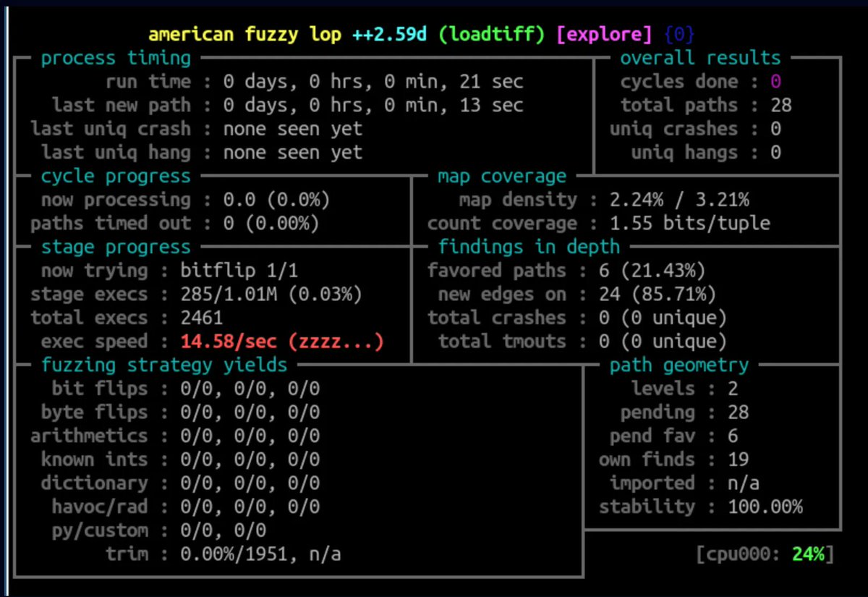Click the '[cpu000: 24%]' CPU indicator
The image size is (868, 597).
[x=765, y=555]
